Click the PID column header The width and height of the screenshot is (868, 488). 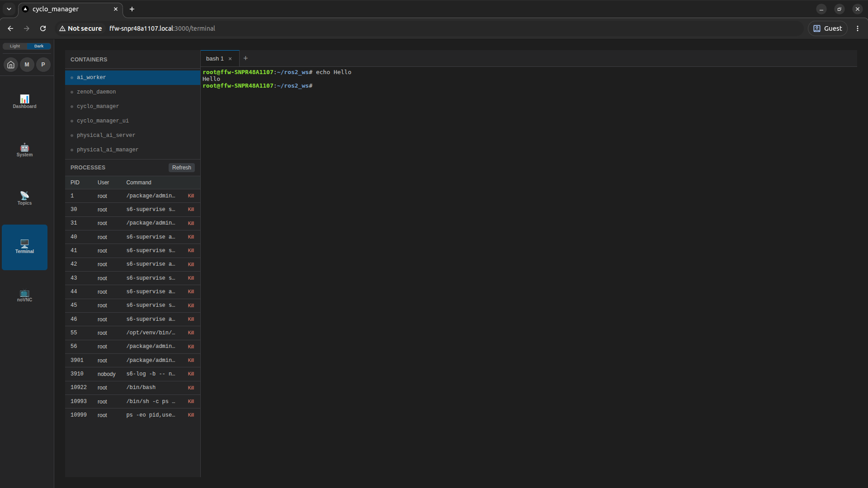(x=75, y=183)
